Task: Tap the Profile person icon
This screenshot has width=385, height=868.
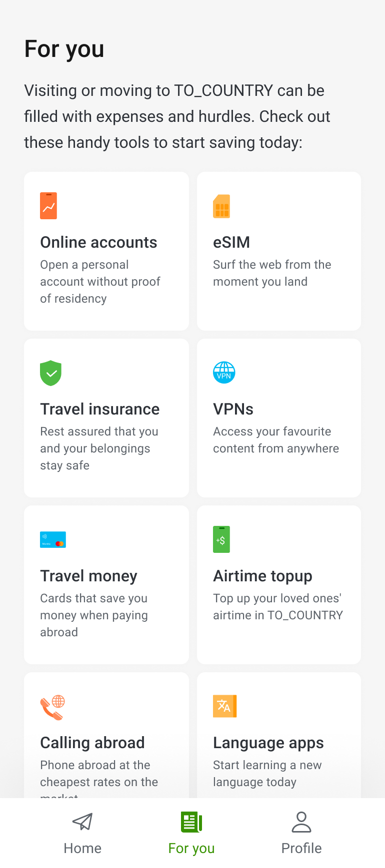Action: [x=301, y=822]
